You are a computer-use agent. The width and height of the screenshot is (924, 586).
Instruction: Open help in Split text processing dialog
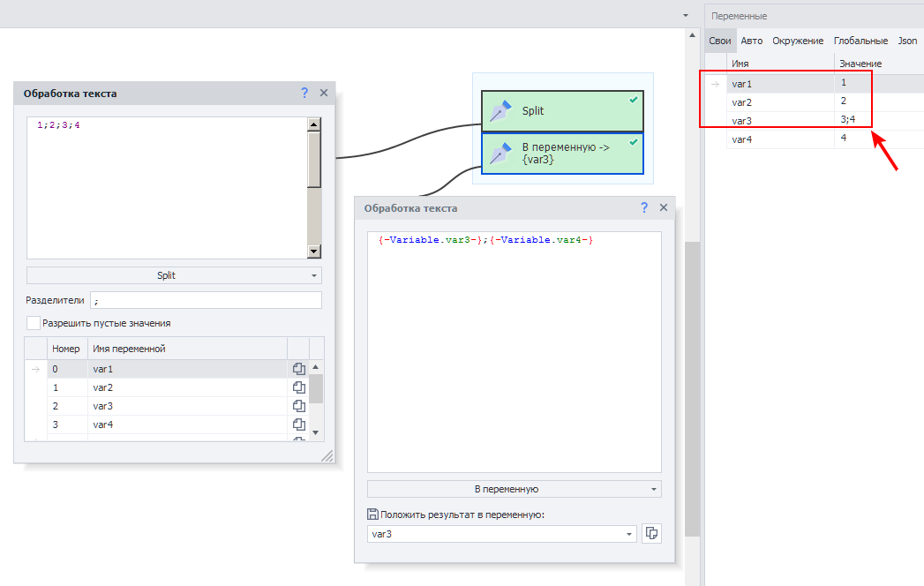304,93
